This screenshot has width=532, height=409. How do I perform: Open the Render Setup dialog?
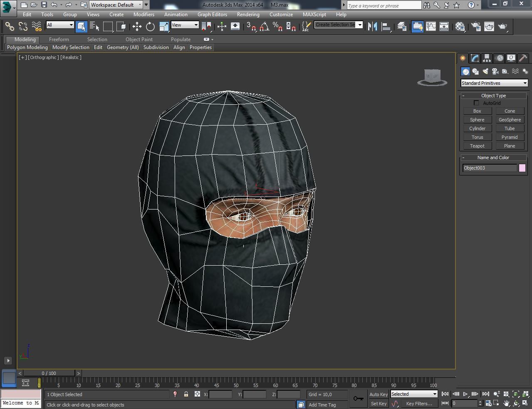475,27
